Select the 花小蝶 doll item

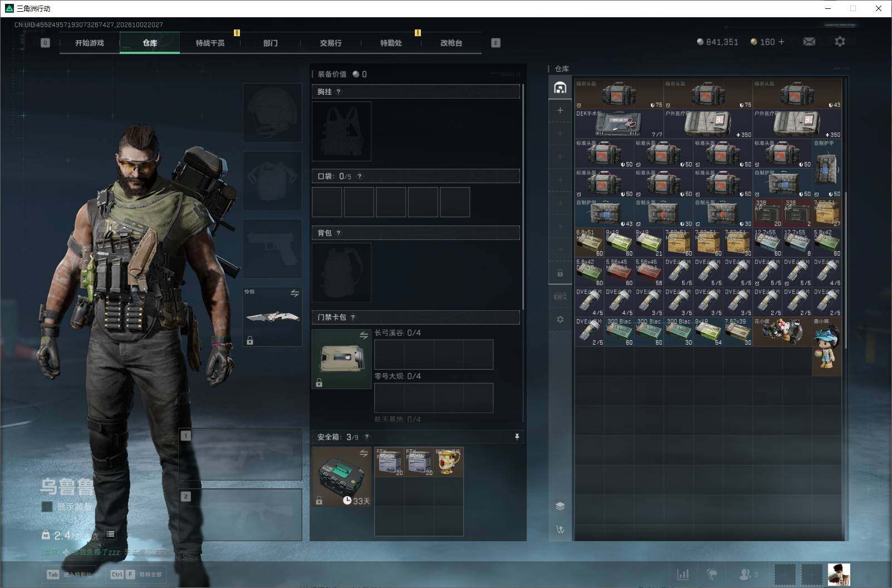click(782, 331)
